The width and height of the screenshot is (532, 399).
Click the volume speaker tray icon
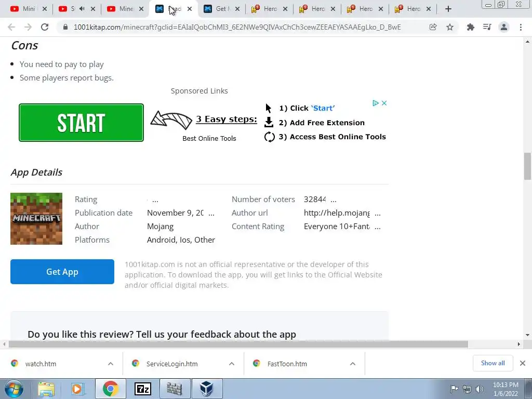coord(480,389)
